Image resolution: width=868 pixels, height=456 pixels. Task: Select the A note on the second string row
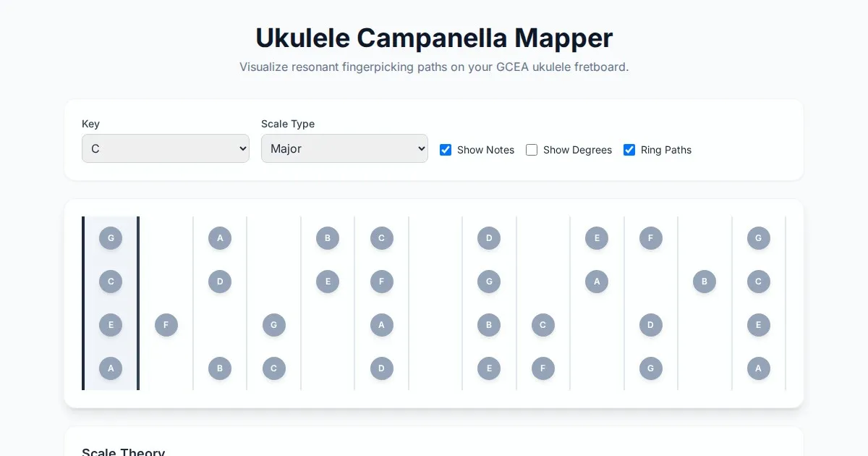(597, 282)
